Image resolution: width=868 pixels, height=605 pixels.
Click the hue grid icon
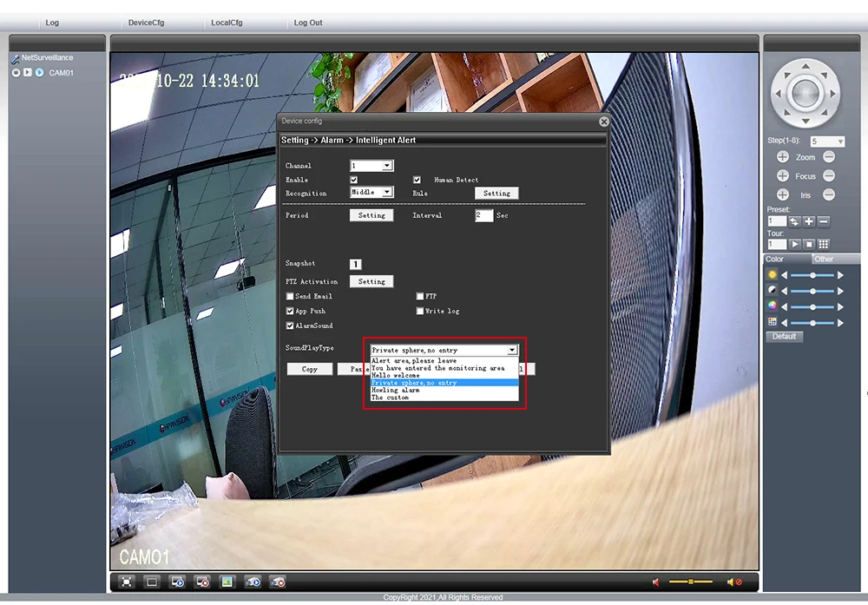(773, 322)
